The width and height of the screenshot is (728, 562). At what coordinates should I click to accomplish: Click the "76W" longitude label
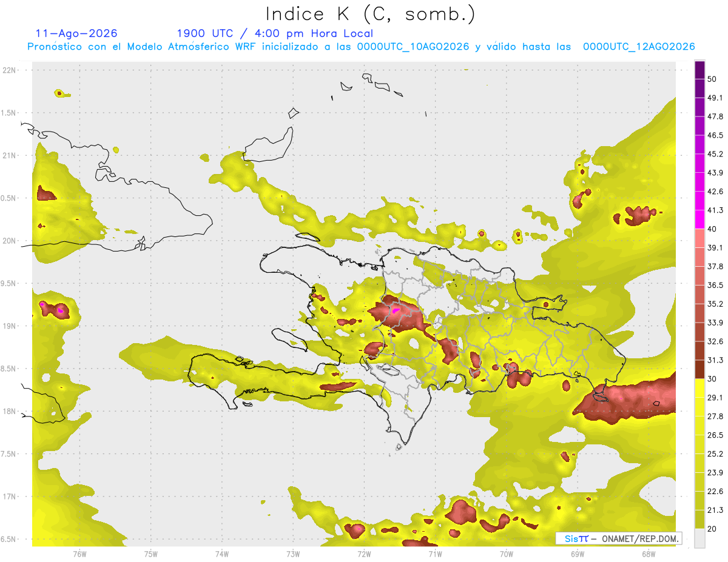pos(79,554)
